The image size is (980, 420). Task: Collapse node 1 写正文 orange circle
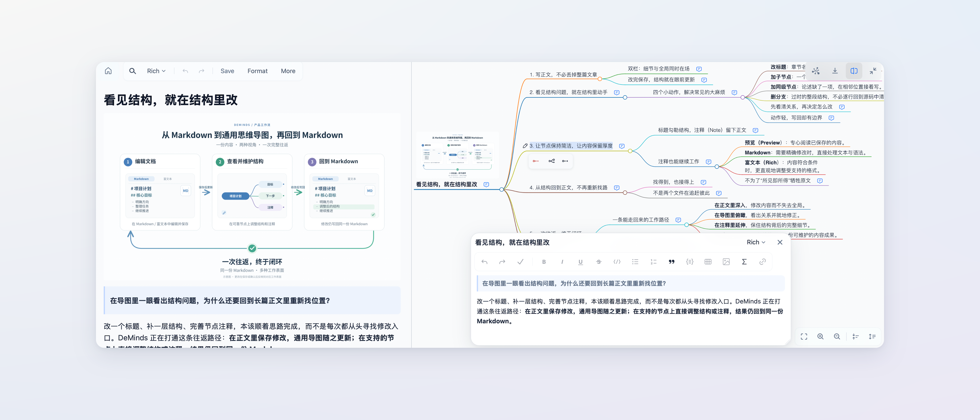[599, 79]
